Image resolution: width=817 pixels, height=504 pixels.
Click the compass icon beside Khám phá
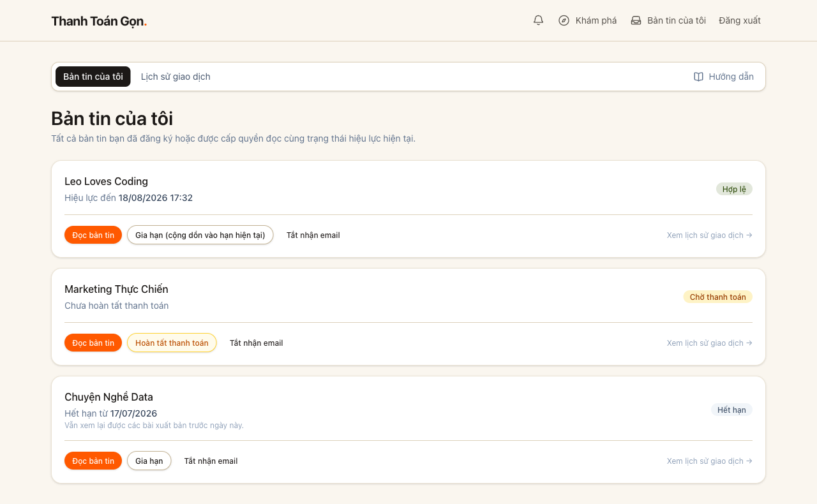[x=564, y=20]
